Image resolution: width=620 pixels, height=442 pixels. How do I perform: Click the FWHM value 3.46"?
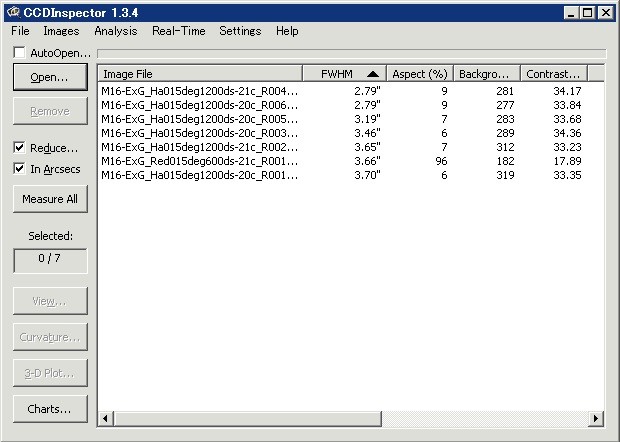(x=367, y=133)
